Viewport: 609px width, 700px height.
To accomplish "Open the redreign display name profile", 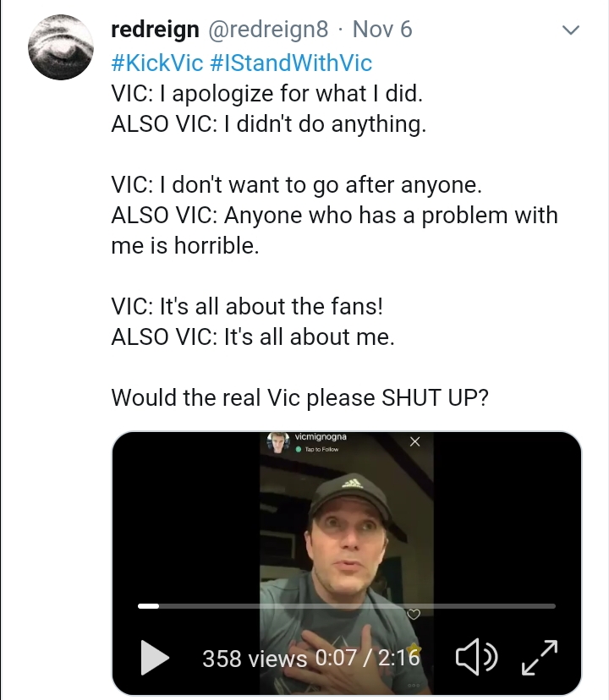I will tap(155, 30).
